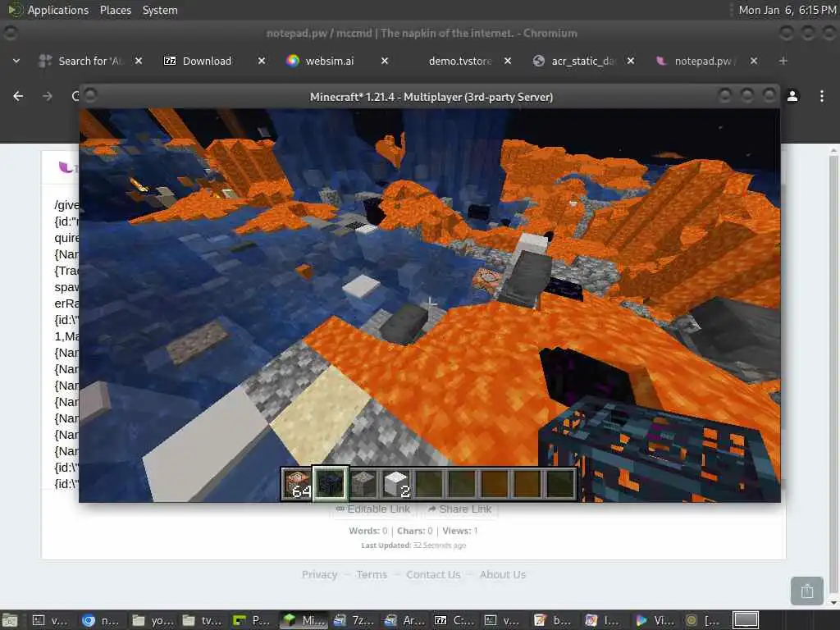
Task: Close the Download tab
Action: point(262,61)
